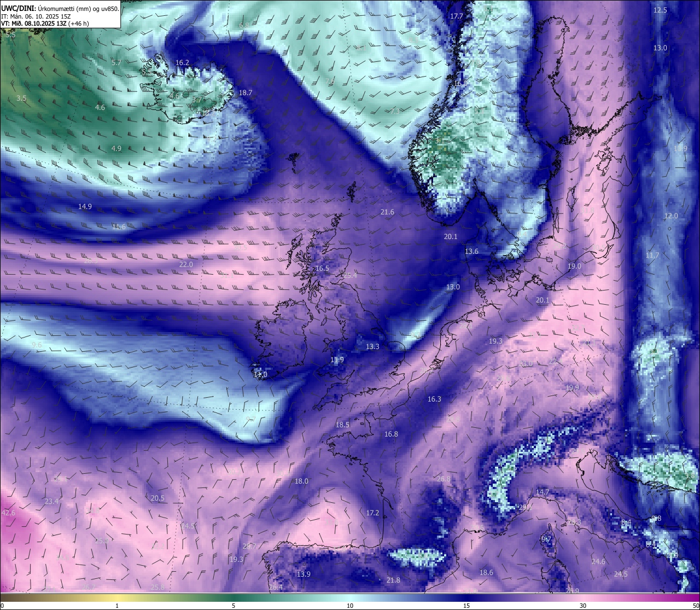Click the 12.5 value on the map
This screenshot has width=700, height=610.
661,10
